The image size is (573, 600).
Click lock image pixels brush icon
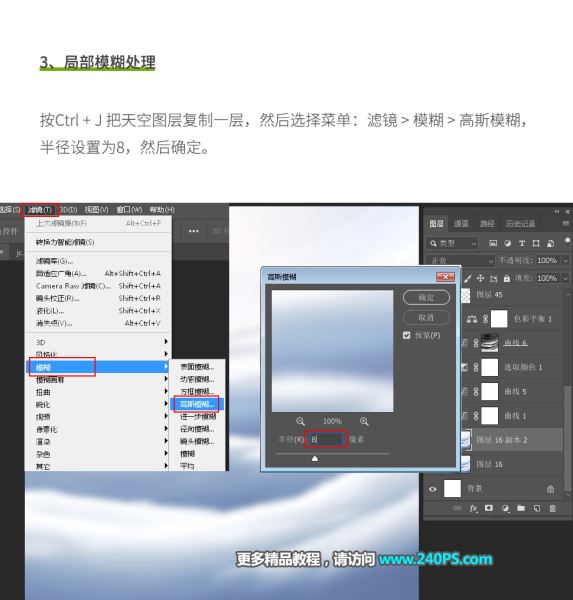(468, 278)
